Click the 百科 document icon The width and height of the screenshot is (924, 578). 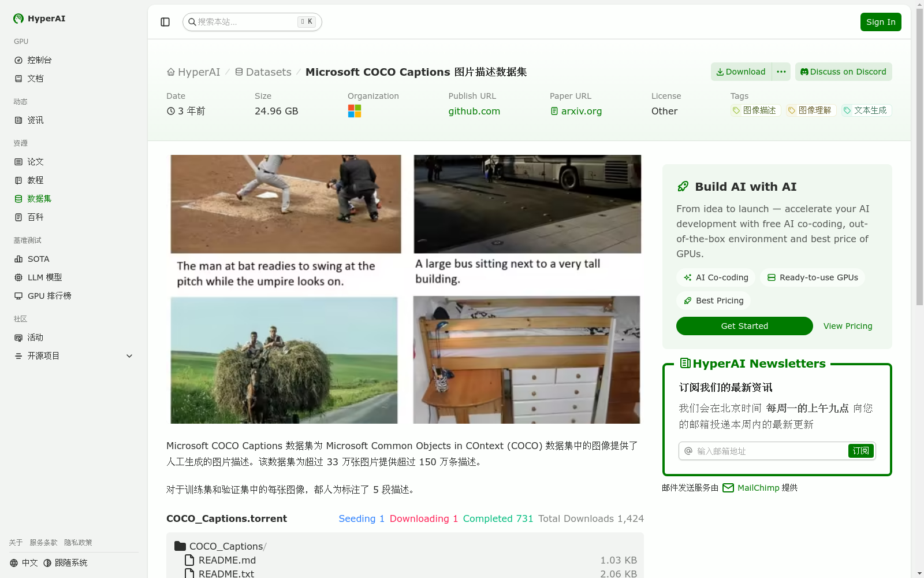tap(18, 217)
